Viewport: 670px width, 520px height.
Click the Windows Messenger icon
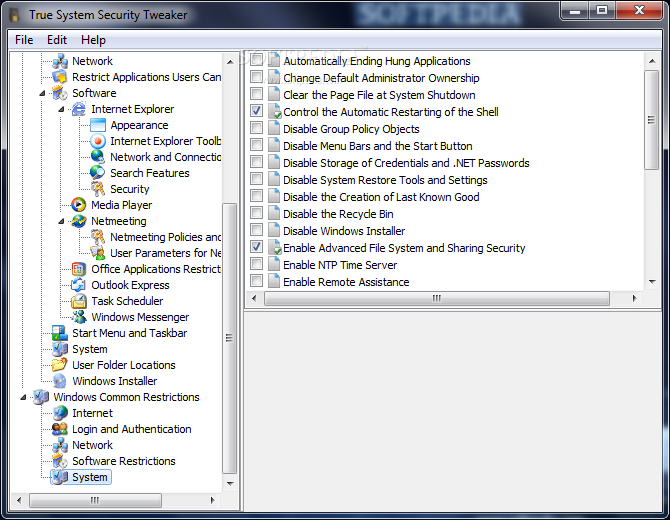point(79,317)
